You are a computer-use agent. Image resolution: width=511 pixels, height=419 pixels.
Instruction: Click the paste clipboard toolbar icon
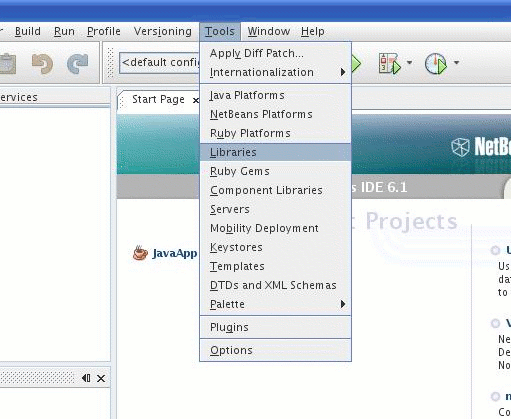click(8, 63)
